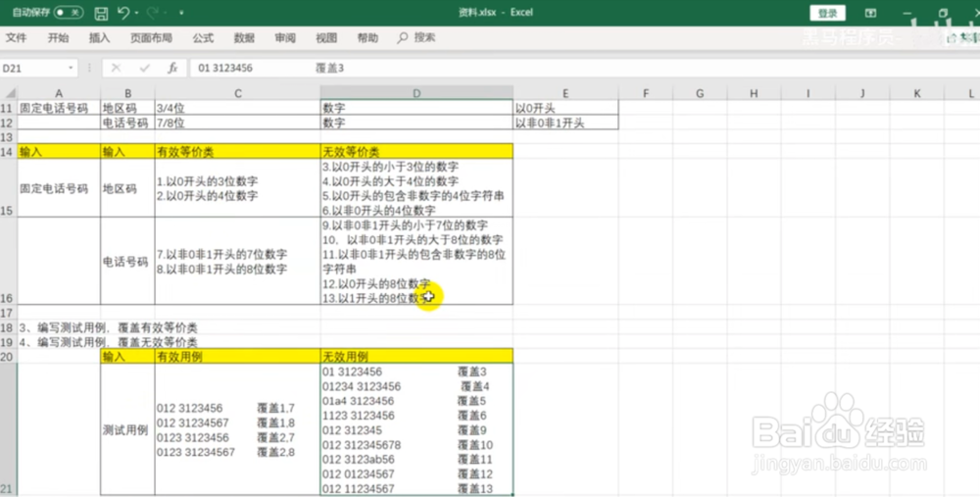Open Customize Quick Access Toolbar dropdown
980x497 pixels.
181,13
